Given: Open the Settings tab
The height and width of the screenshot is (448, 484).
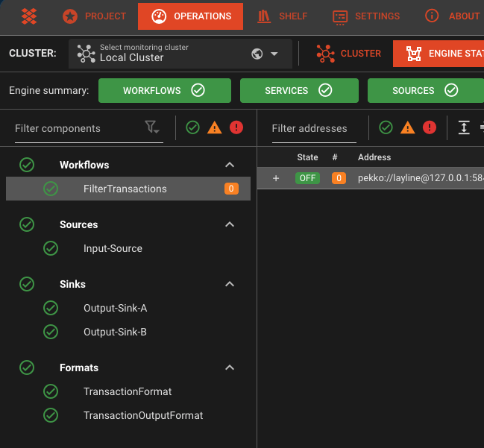Looking at the screenshot, I should coord(366,16).
